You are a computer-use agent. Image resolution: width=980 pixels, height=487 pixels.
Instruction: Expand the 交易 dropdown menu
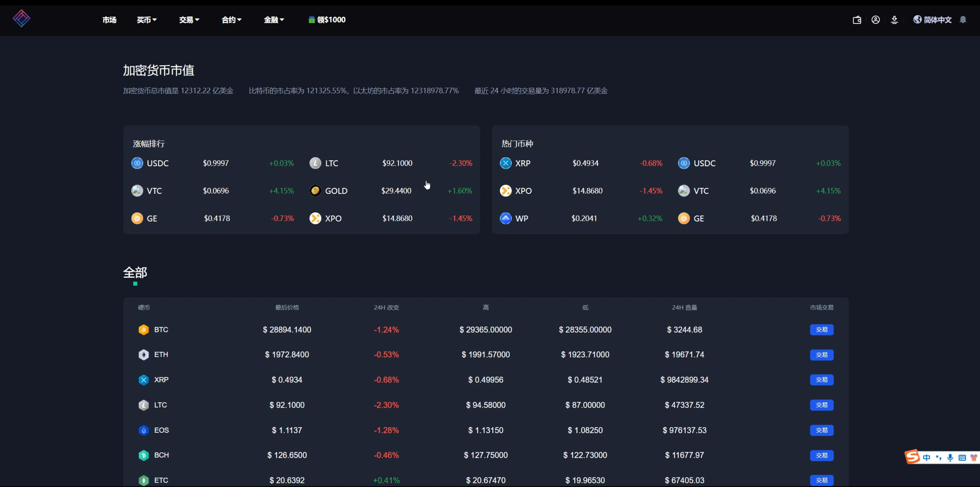189,20
